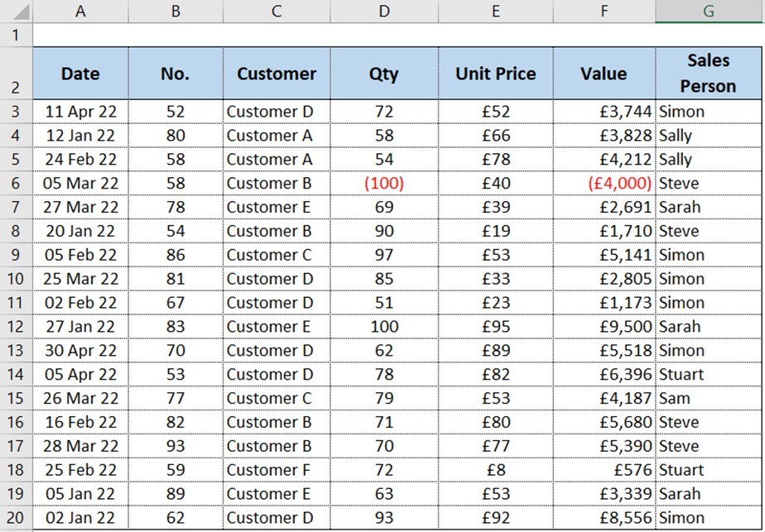
Task: Select row 12 header
Action: coord(17,327)
